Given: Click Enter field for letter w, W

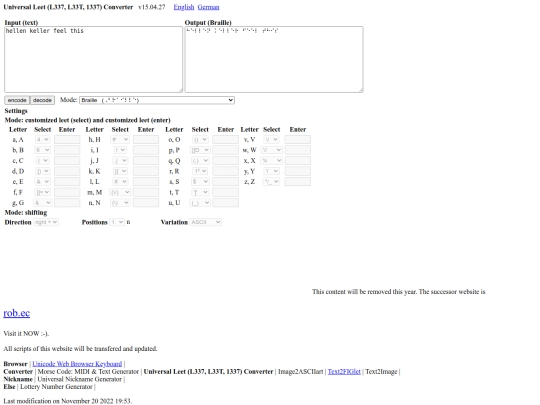Looking at the screenshot, I should click(x=298, y=150).
